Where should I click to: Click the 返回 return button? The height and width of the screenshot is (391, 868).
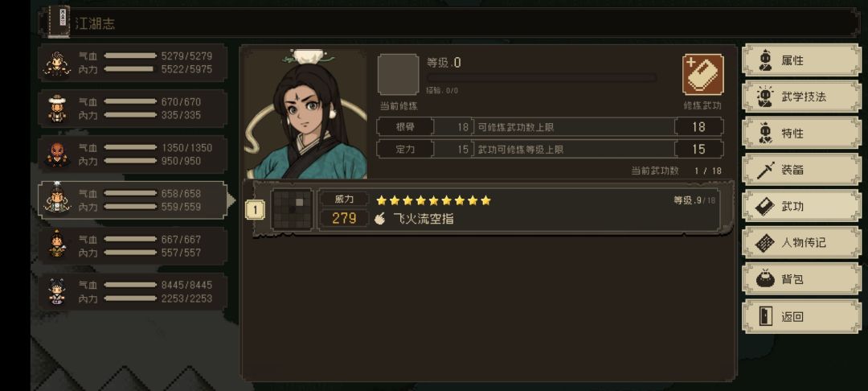click(801, 316)
